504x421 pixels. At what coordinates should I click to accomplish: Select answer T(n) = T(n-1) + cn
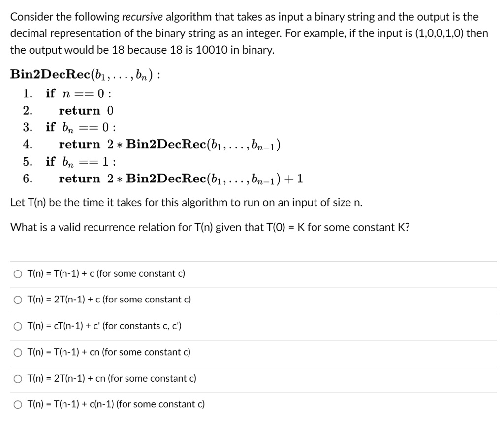[18, 352]
